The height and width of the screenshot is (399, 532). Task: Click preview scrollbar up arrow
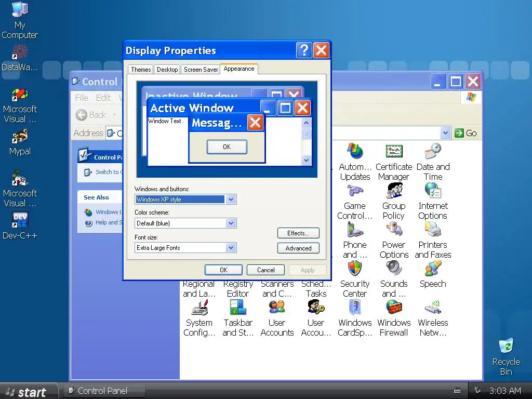point(306,123)
